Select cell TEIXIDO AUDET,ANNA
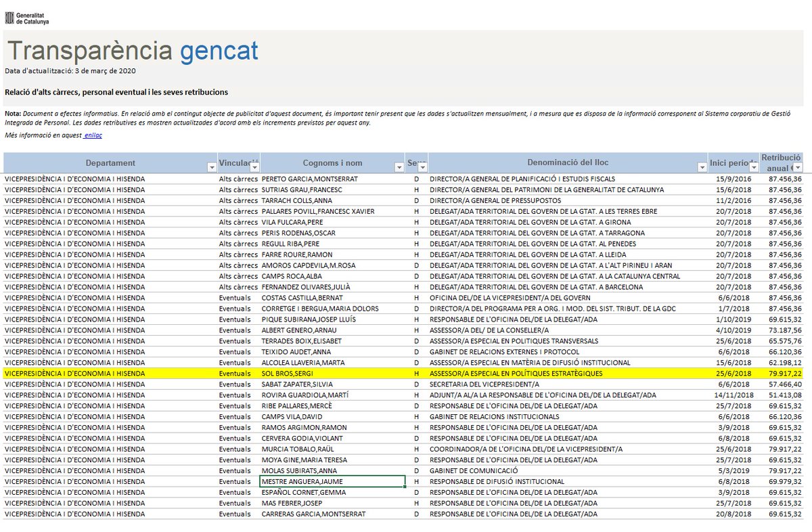This screenshot has width=812, height=532. pyautogui.click(x=333, y=352)
